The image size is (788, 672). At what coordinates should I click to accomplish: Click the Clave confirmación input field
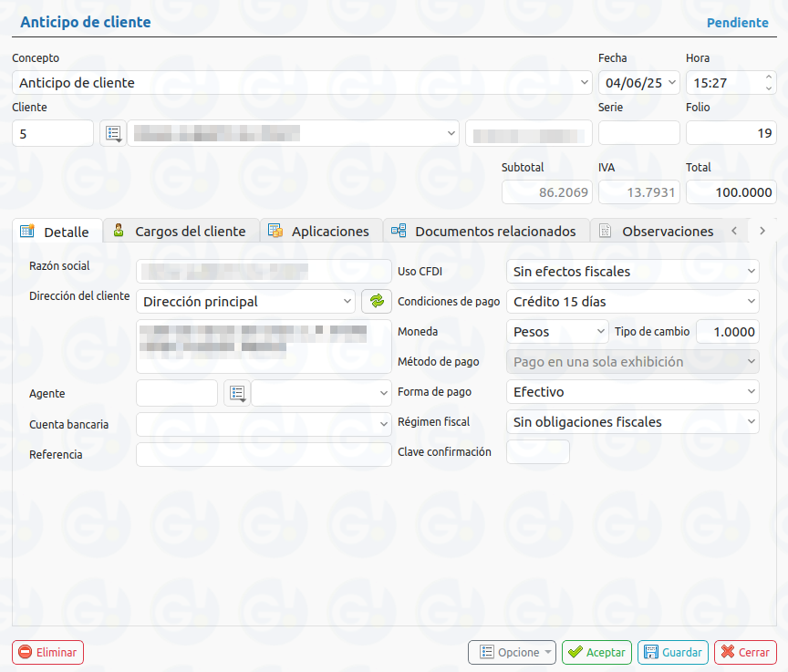538,451
